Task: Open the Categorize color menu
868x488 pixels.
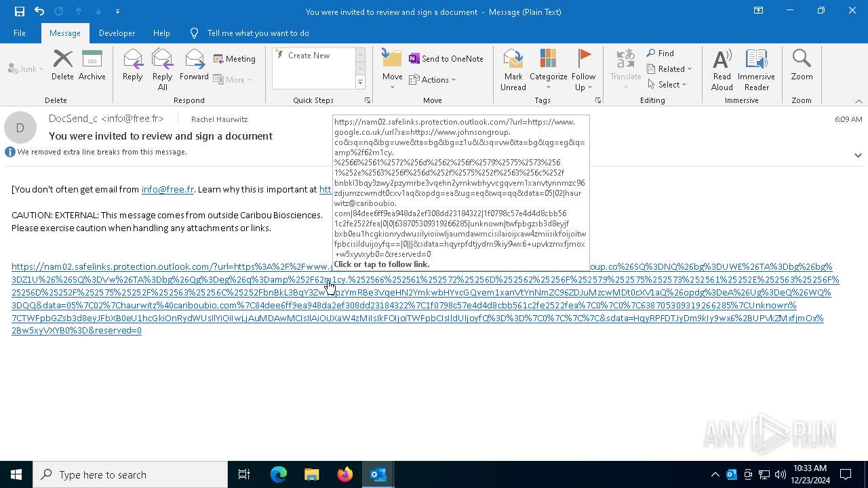Action: coord(548,69)
